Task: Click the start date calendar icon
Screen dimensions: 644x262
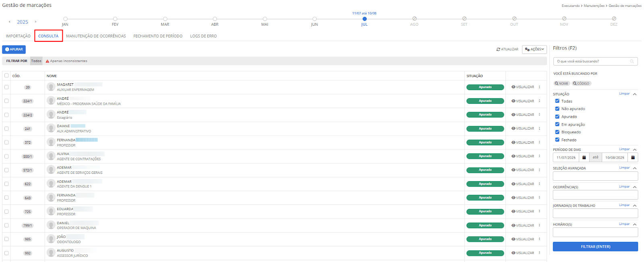Action: [x=584, y=157]
